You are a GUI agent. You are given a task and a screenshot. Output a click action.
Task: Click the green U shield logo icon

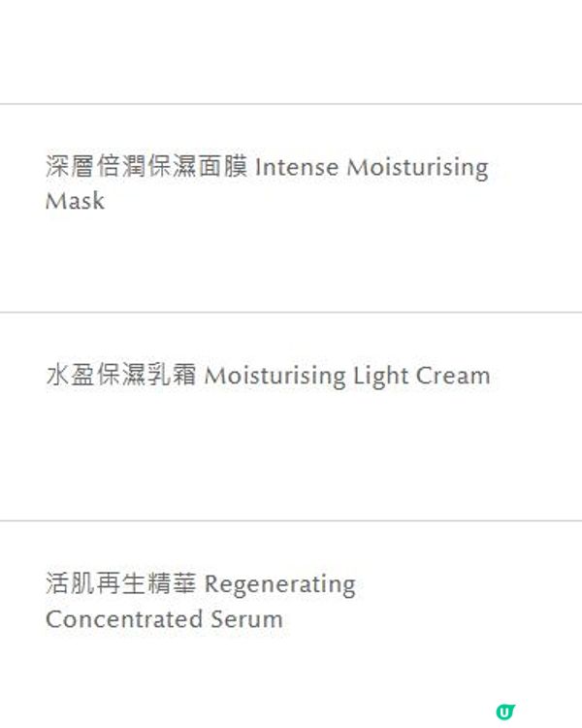505,711
